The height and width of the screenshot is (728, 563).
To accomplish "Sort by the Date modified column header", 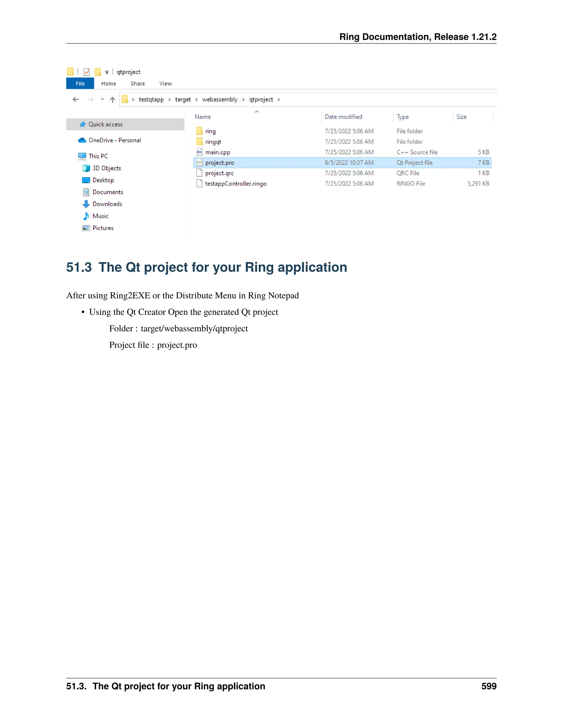I will point(343,117).
